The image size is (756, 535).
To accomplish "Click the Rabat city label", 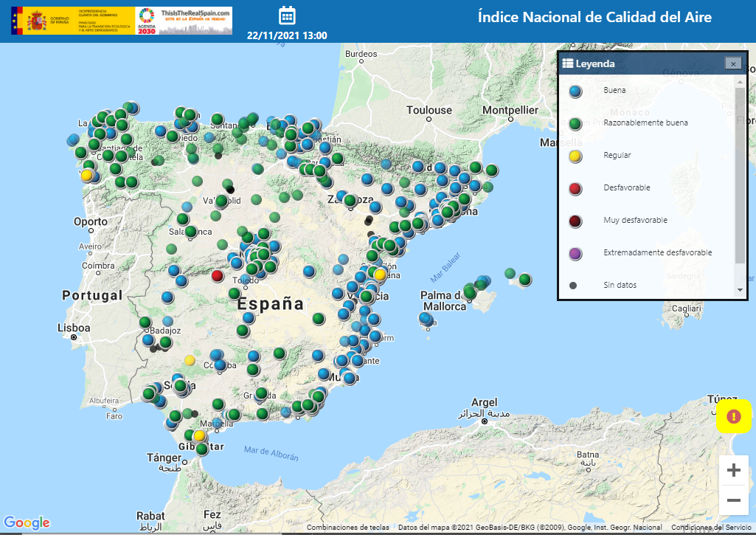I will click(150, 516).
